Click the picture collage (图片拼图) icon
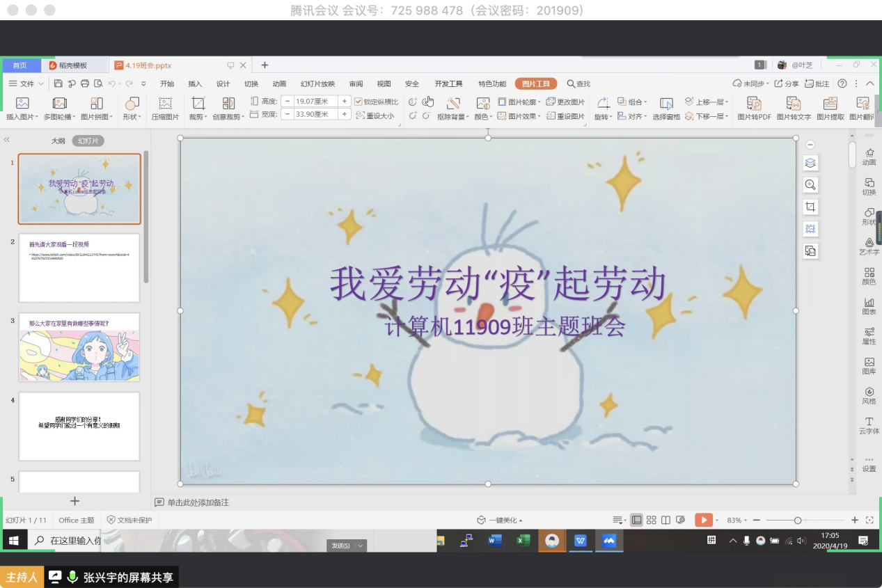This screenshot has width=882, height=588. (96, 104)
